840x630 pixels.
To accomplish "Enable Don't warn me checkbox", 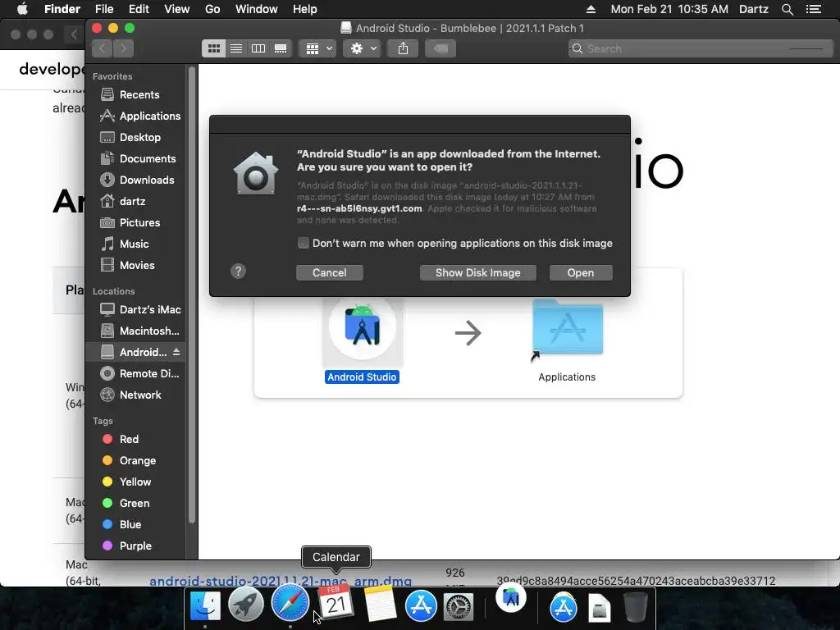I will pyautogui.click(x=304, y=243).
